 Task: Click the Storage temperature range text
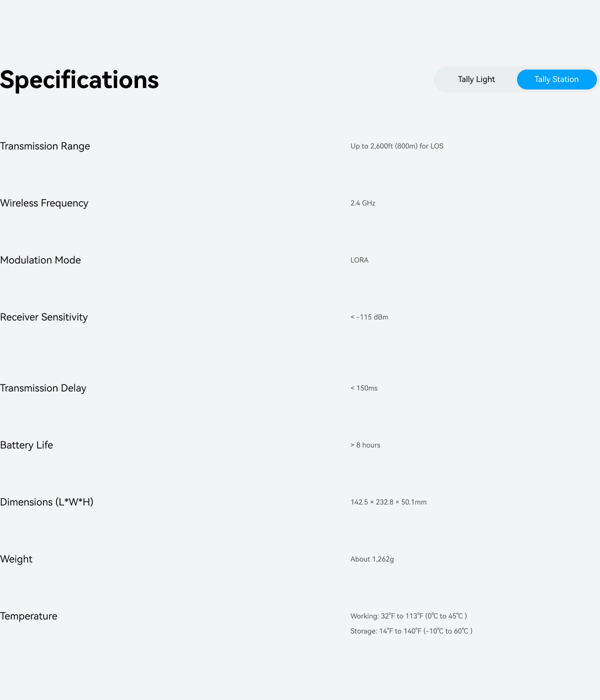411,631
